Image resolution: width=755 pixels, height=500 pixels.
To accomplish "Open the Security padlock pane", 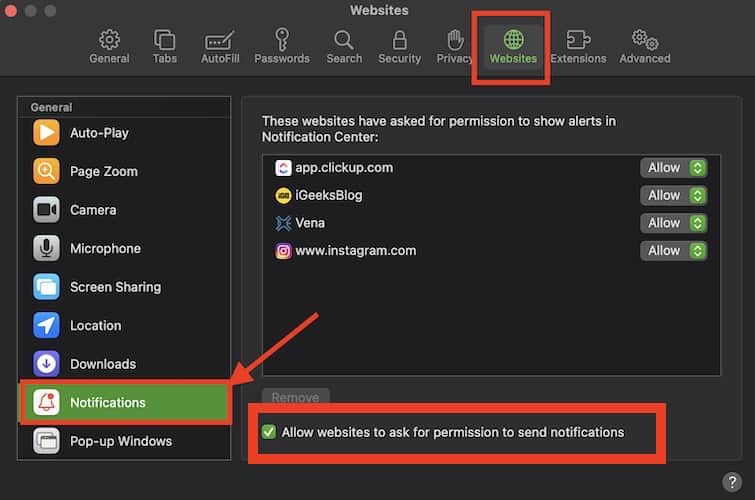I will (399, 46).
